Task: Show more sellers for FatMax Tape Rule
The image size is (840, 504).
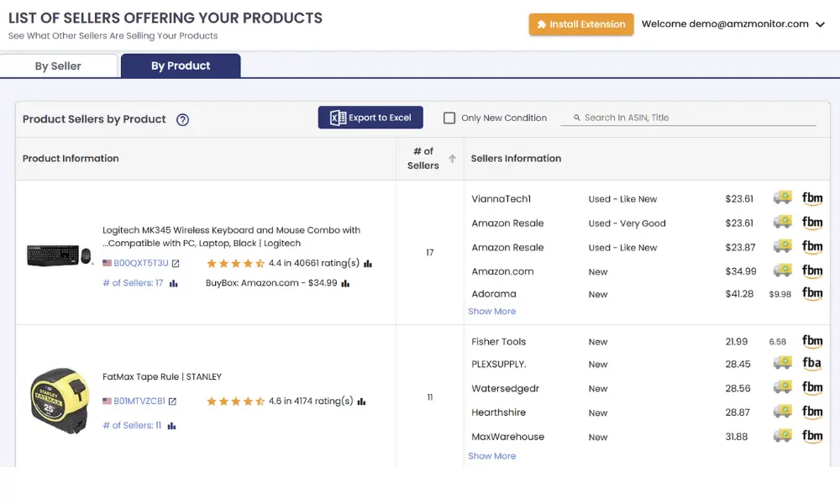Action: (x=491, y=456)
